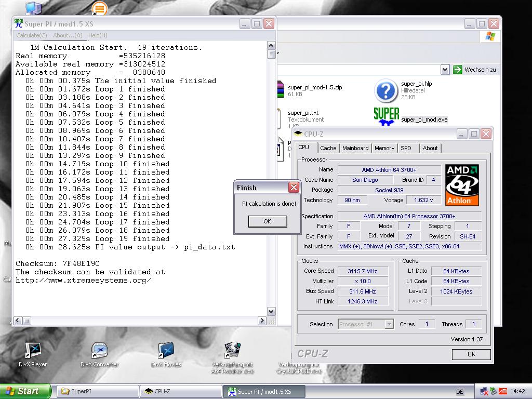Click the Bus Speed value 311.6 MHz
Screen dimensions: 532x399
click(x=362, y=291)
